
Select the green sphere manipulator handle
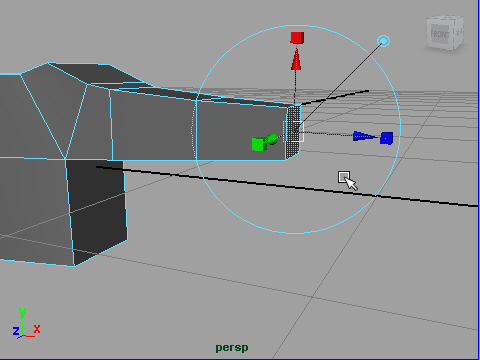tap(272, 139)
